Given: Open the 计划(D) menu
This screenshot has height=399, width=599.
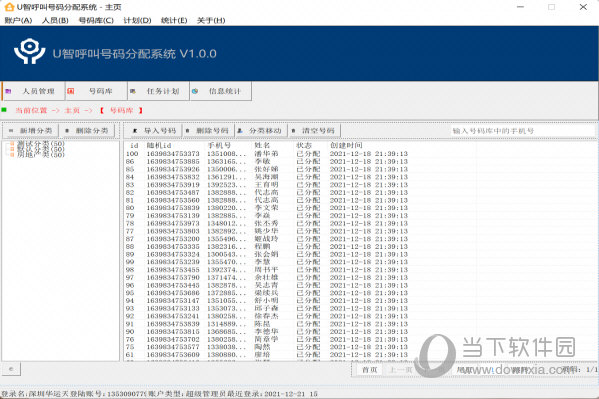Looking at the screenshot, I should 138,20.
